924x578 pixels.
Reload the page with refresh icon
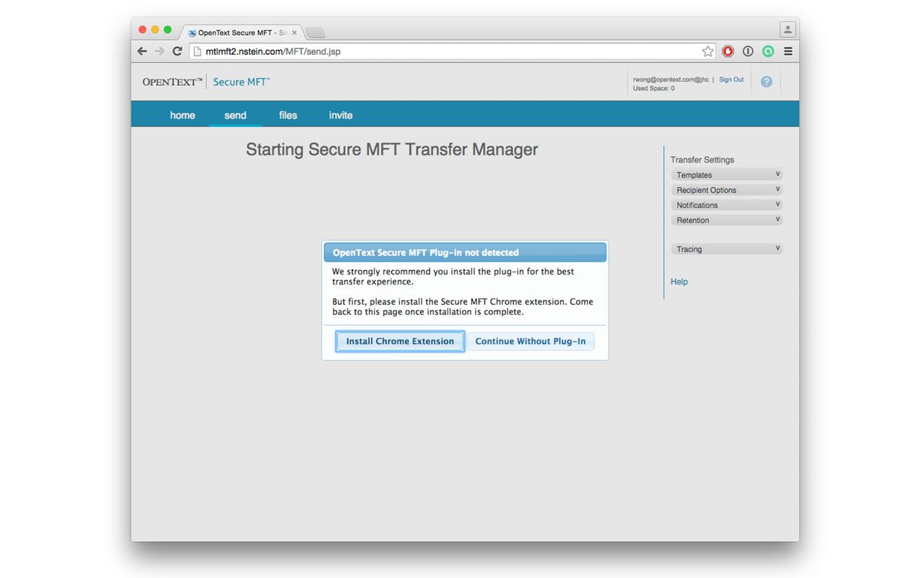tap(177, 51)
